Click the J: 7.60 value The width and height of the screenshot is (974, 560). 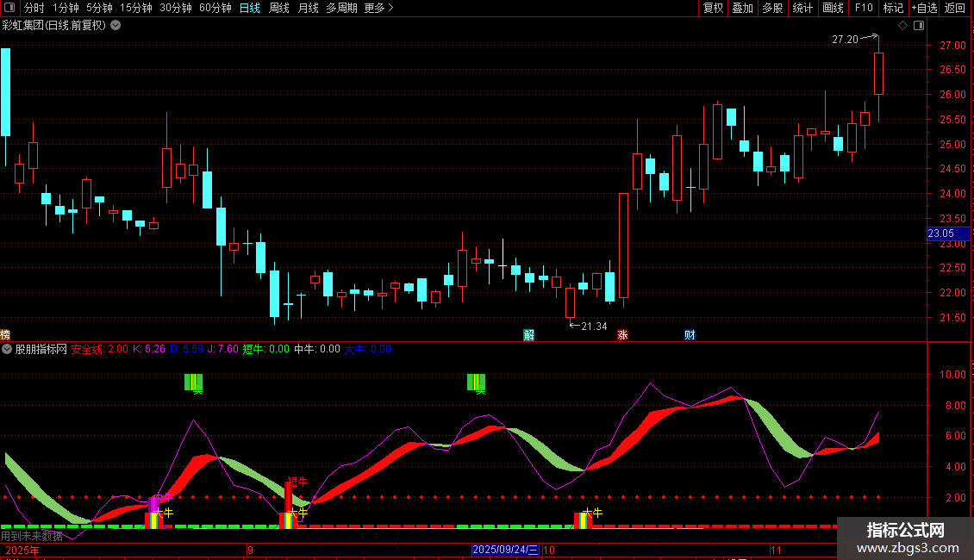[223, 349]
